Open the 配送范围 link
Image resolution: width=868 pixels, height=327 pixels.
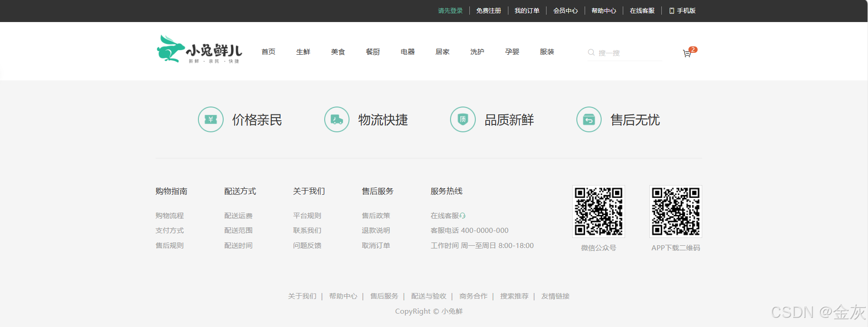click(238, 231)
